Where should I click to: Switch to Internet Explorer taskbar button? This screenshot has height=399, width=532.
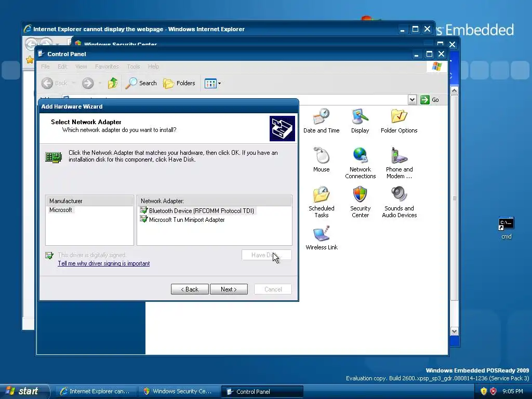(96, 391)
